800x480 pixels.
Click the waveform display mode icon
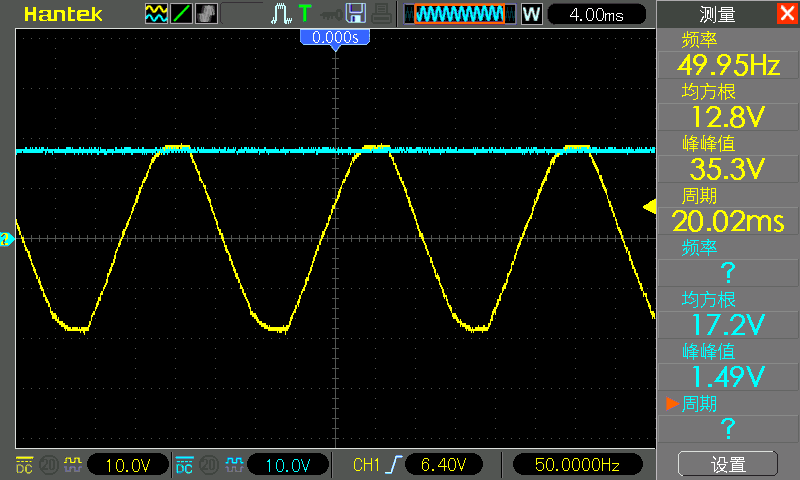click(156, 14)
